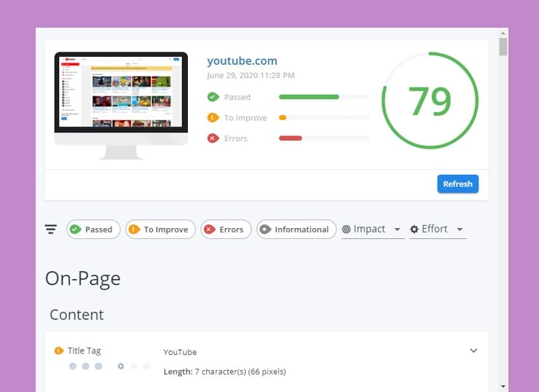Click the orange To Improve progress bar
539x392 pixels.
click(x=283, y=117)
